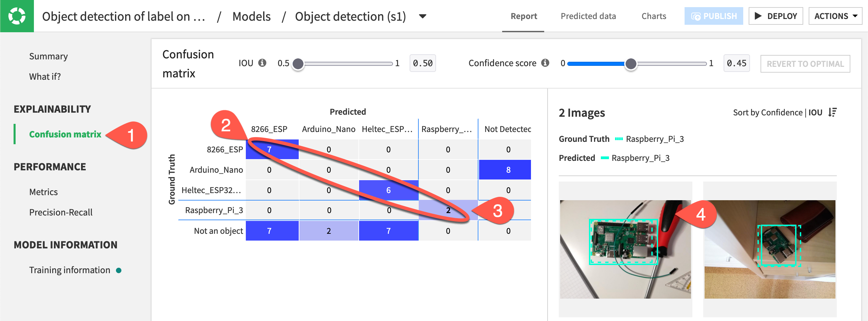The height and width of the screenshot is (321, 868).
Task: Open the Confidence score info tooltip icon
Action: pyautogui.click(x=545, y=63)
